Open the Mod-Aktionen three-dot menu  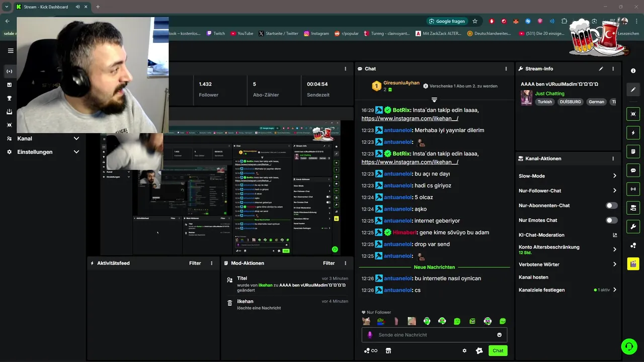click(x=345, y=263)
